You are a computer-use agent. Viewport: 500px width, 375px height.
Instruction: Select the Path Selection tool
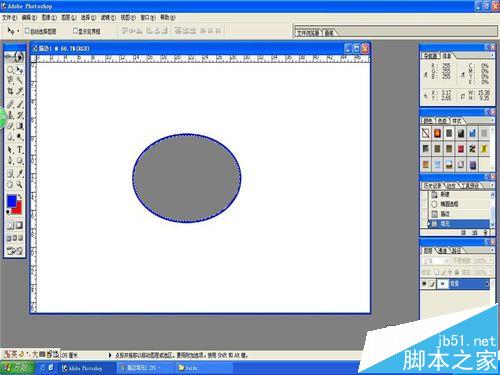click(x=10, y=150)
